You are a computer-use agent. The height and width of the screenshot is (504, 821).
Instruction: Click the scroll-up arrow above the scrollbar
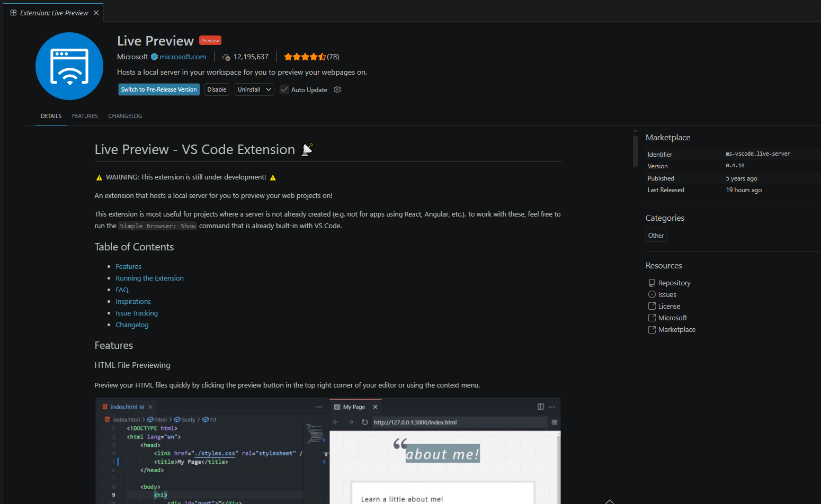[635, 130]
